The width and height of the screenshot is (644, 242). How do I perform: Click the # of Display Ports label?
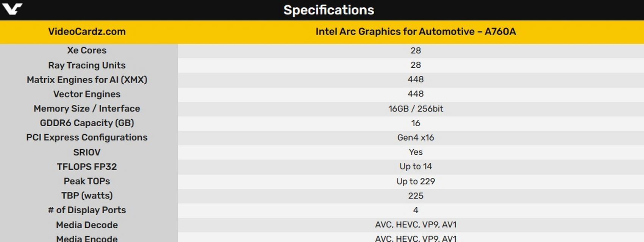(x=87, y=210)
